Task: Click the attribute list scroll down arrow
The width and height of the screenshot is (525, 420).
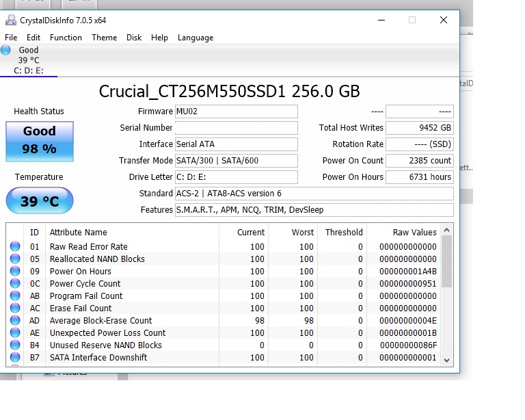Action: pos(446,360)
